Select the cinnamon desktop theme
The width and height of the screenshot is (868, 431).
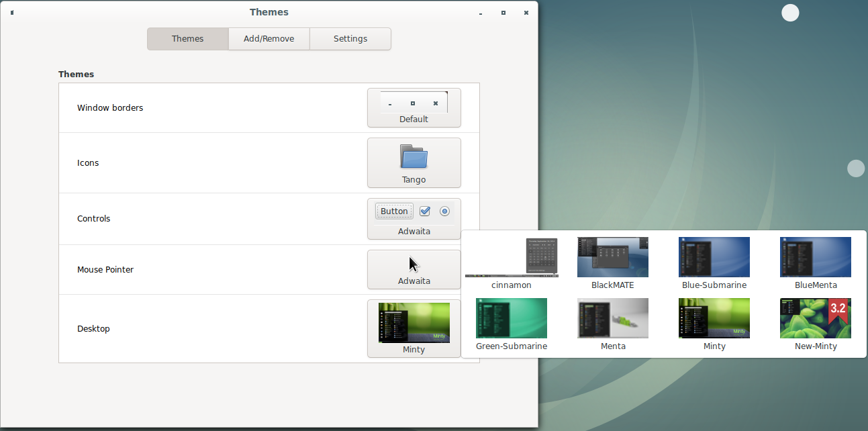512,263
